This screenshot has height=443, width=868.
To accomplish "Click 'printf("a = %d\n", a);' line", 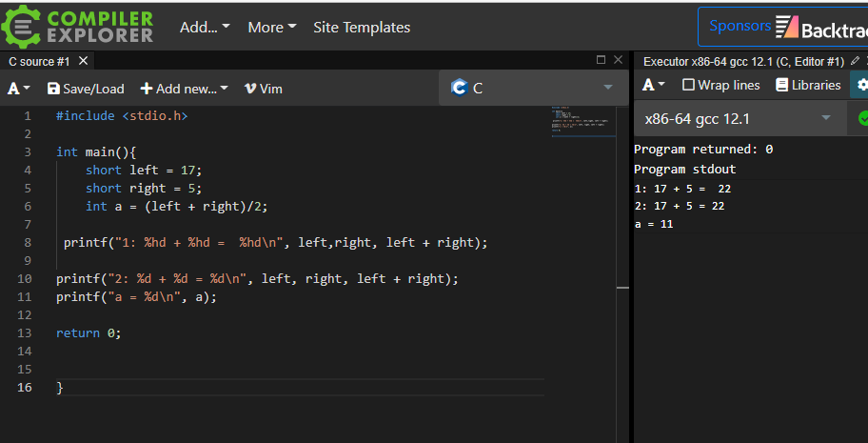I will (x=137, y=296).
